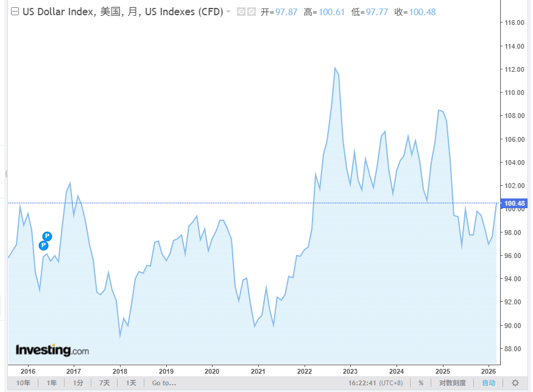The width and height of the screenshot is (533, 392).
Task: Toggle percentage scale with % button
Action: [x=420, y=383]
